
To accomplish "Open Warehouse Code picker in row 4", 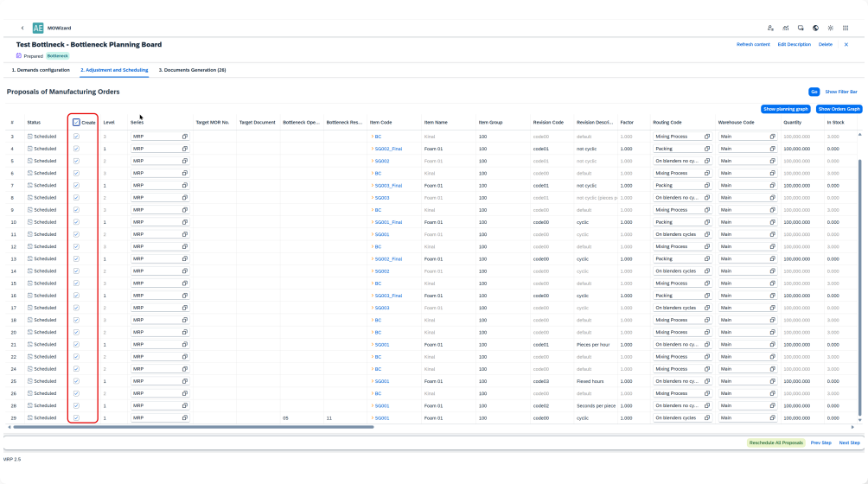I will 772,149.
